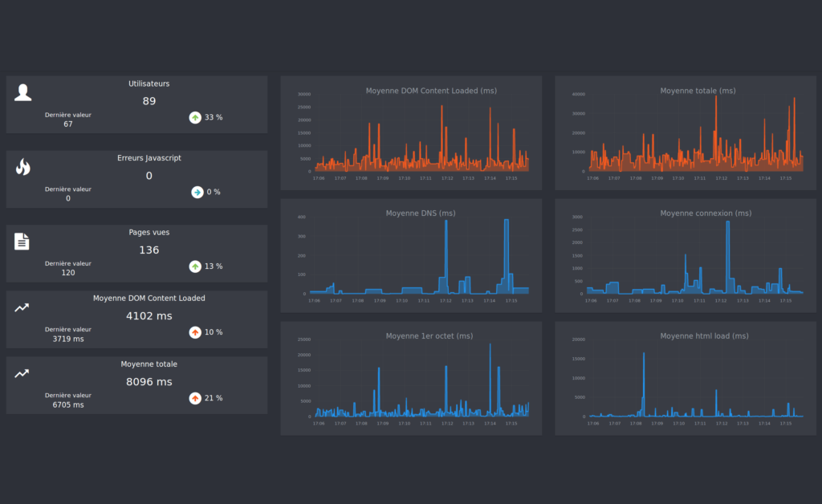Click the 4102 ms value text
The image size is (822, 504).
coord(149,317)
